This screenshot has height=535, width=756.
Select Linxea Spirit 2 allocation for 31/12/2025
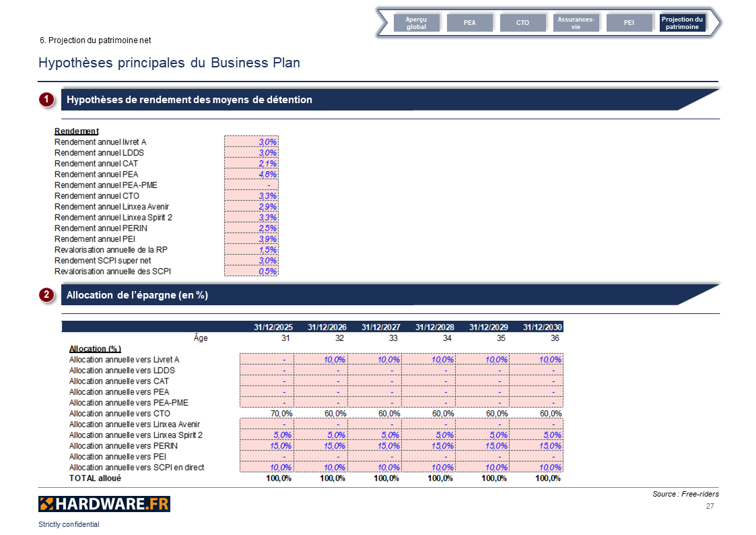267,435
